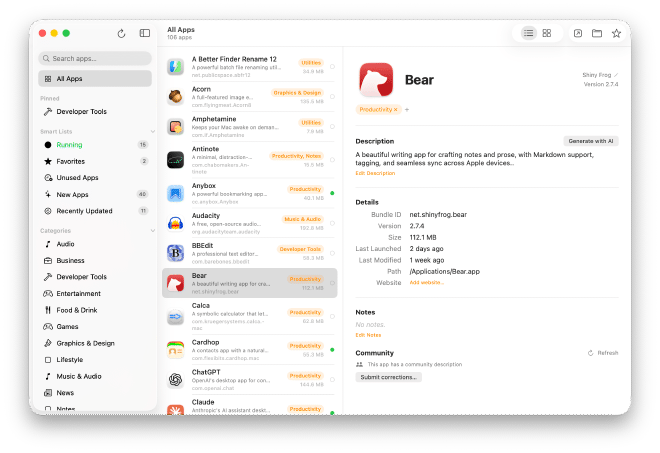Click the Calca app icon

[176, 317]
